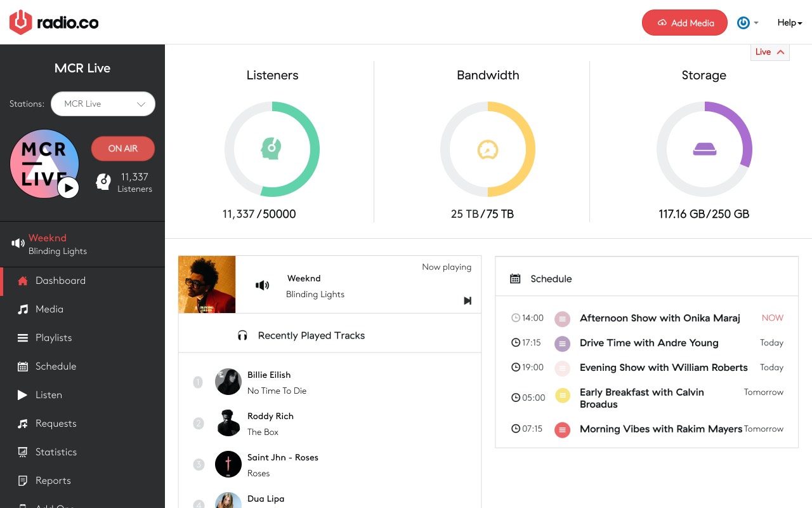Click the Recently Played Tracks headphones icon
Image resolution: width=812 pixels, height=508 pixels.
coord(242,335)
